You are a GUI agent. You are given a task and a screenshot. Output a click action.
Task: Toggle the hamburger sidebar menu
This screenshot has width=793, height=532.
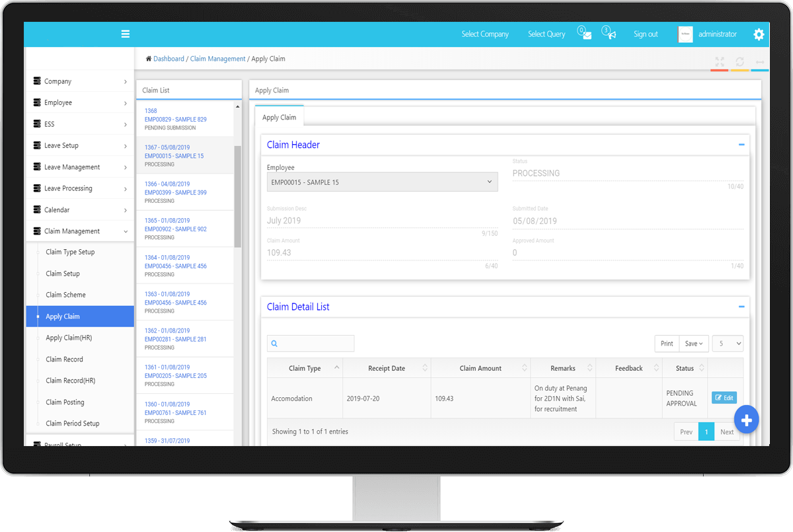tap(126, 34)
